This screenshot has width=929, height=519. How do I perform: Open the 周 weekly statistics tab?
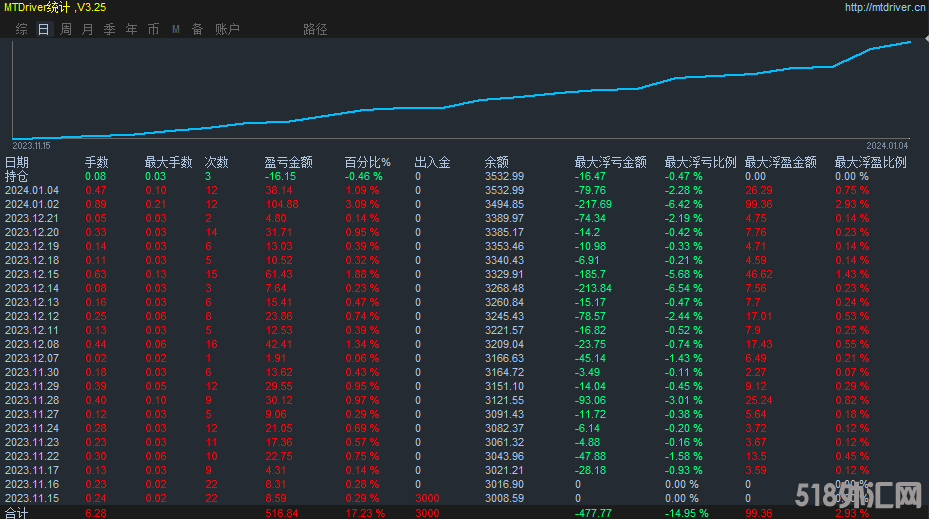[x=65, y=29]
